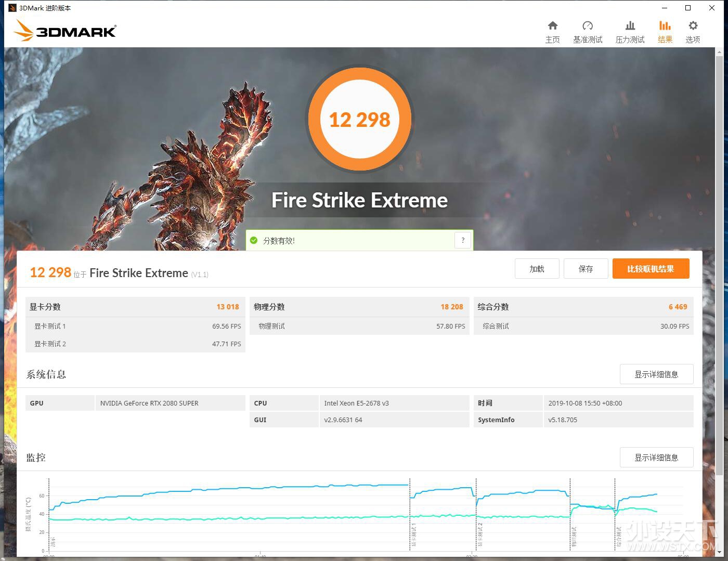Click the vertical scrollbar thumb
Screen dimensions: 728x561
[719, 265]
